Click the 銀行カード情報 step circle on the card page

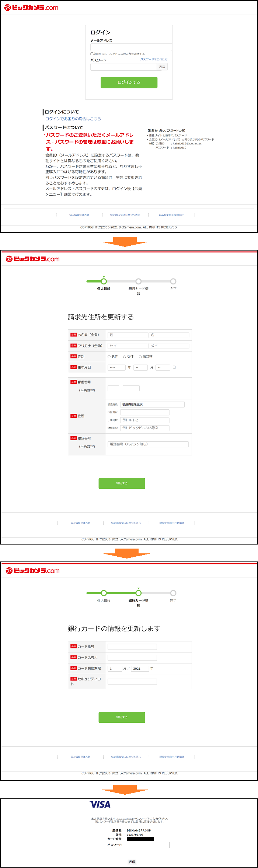click(138, 593)
